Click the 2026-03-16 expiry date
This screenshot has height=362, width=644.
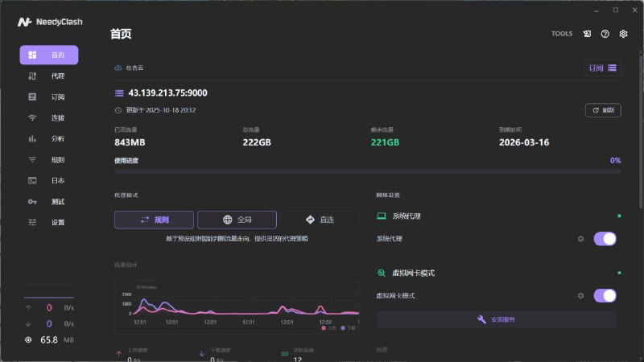pyautogui.click(x=524, y=142)
